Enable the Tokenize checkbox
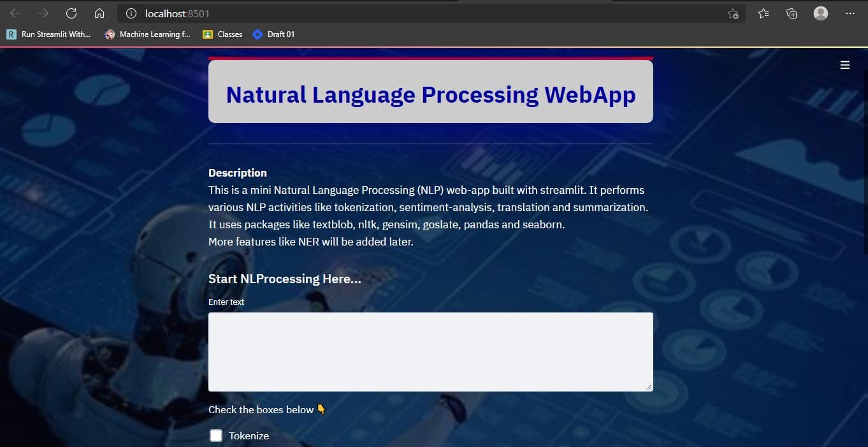 click(216, 436)
